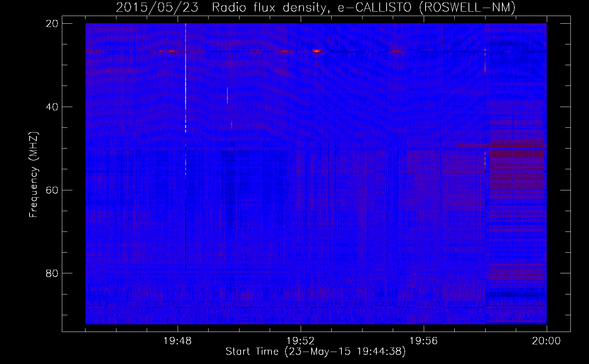Click the 60 frequency tick label
Screen dimensions: 589x364
point(52,190)
